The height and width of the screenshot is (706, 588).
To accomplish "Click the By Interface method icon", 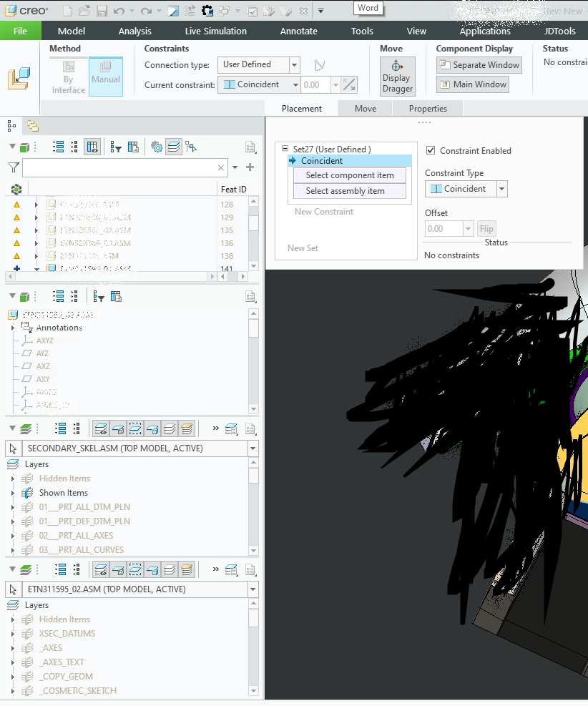I will tap(68, 75).
